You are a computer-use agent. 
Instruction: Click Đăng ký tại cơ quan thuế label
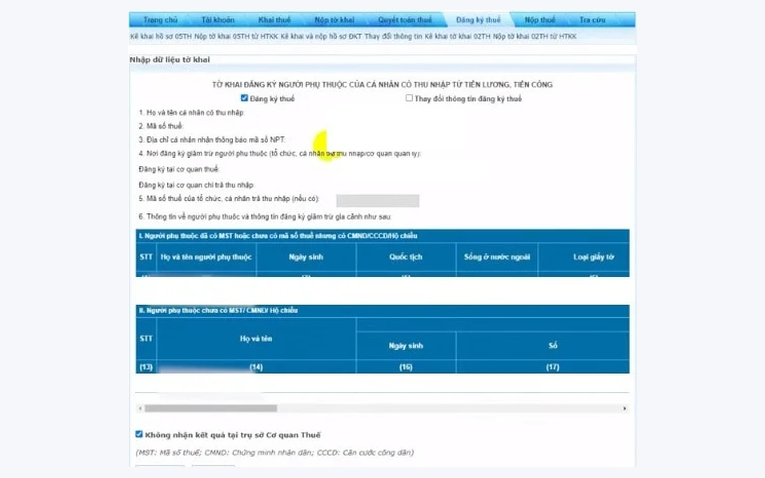point(179,169)
